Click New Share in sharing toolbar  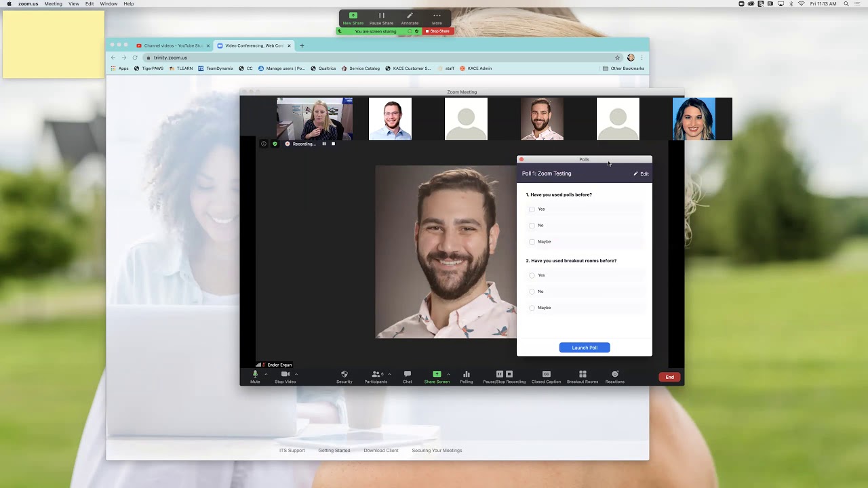[353, 18]
